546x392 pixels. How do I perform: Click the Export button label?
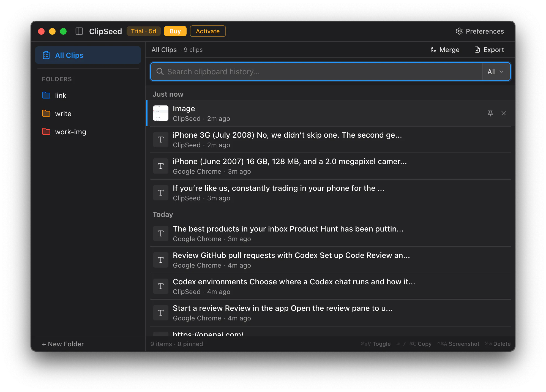pos(493,50)
